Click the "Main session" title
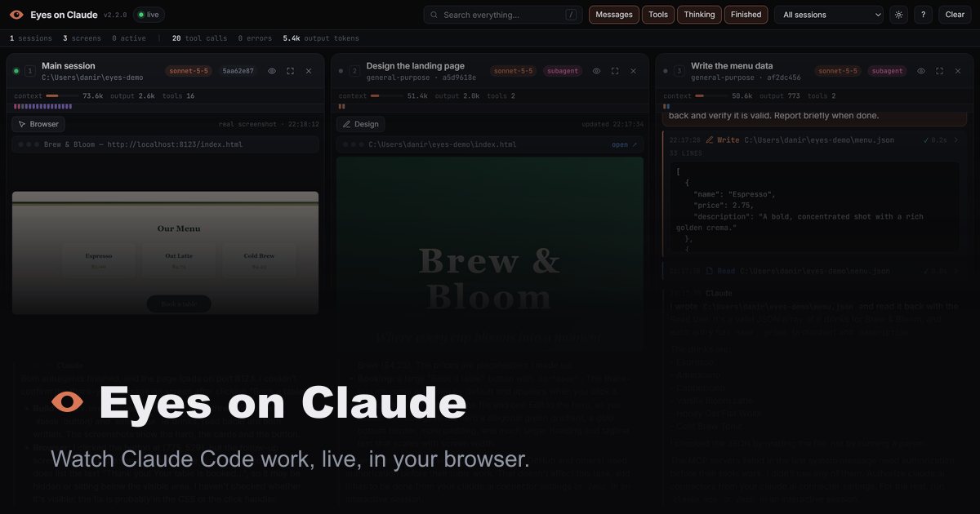This screenshot has width=980, height=514. pyautogui.click(x=69, y=66)
